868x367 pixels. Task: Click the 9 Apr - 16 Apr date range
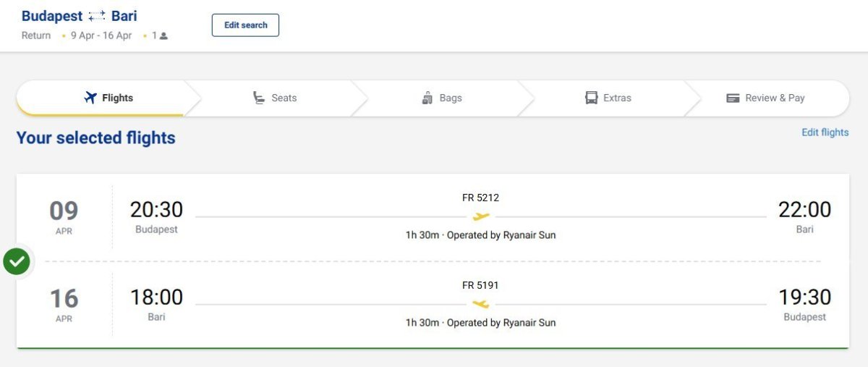tap(101, 35)
